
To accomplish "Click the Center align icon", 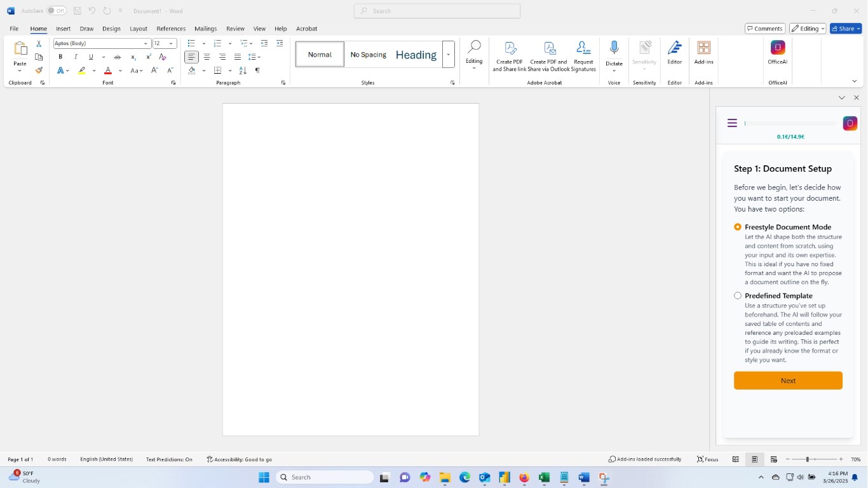I will pos(207,57).
